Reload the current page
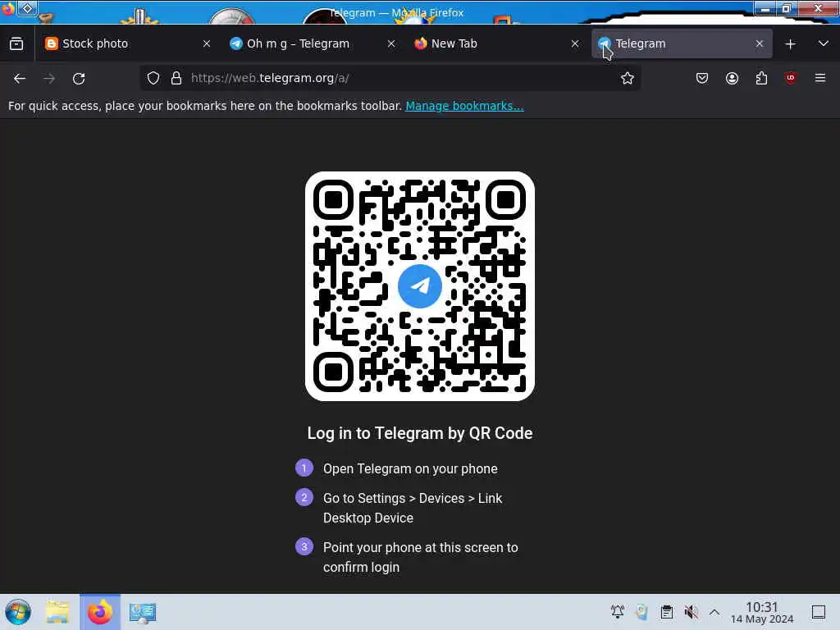The height and width of the screenshot is (630, 840). click(79, 79)
